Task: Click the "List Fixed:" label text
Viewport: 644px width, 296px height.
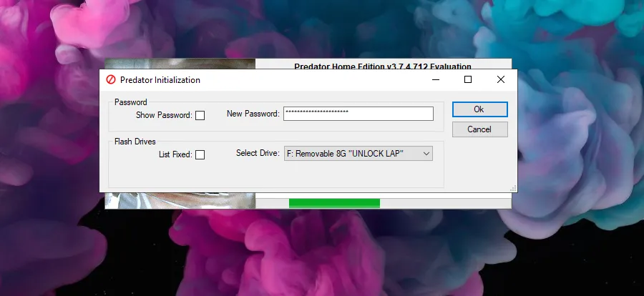Action: coord(175,154)
